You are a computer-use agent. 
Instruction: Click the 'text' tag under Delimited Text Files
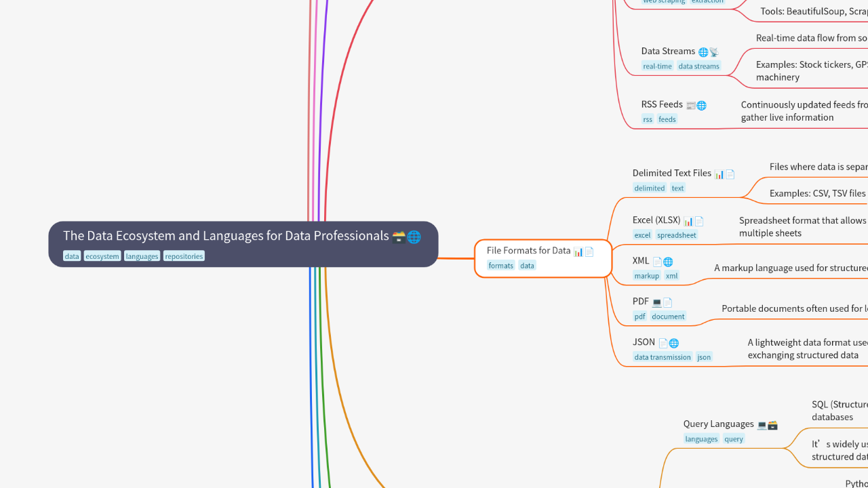coord(678,188)
